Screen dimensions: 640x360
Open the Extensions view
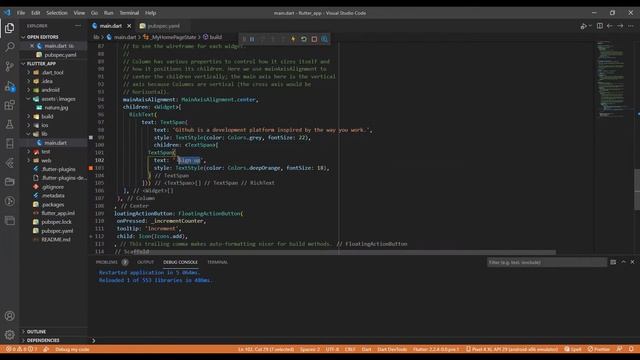9,105
